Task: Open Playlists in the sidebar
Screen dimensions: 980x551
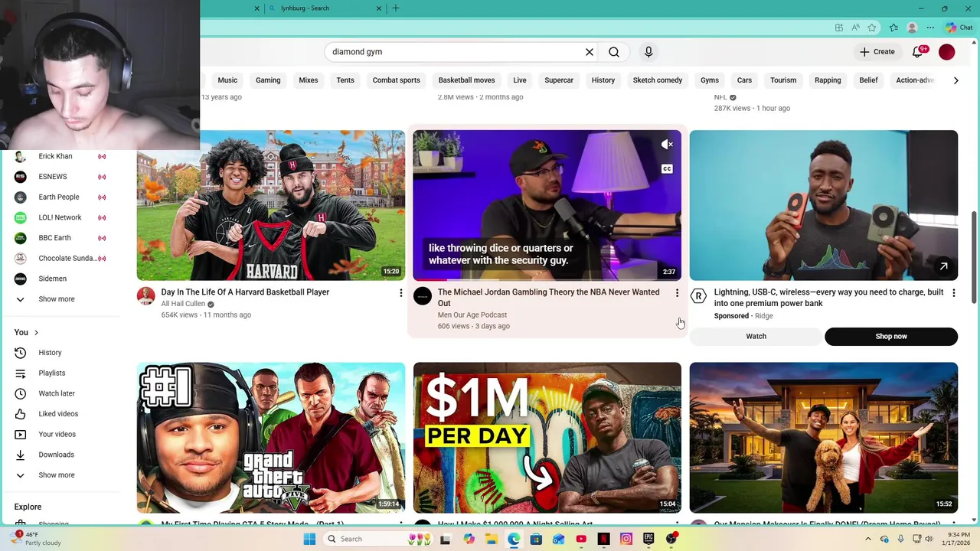Action: [61, 373]
